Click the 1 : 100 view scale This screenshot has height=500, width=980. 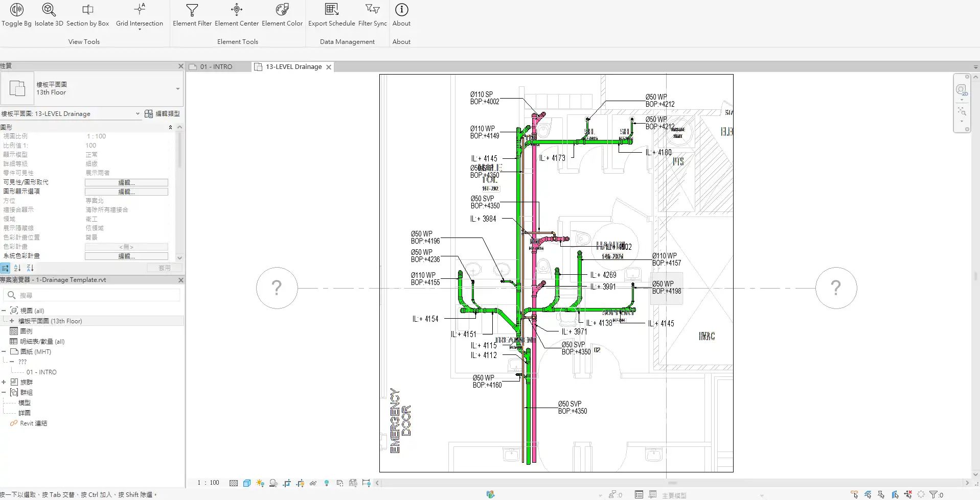tap(209, 483)
